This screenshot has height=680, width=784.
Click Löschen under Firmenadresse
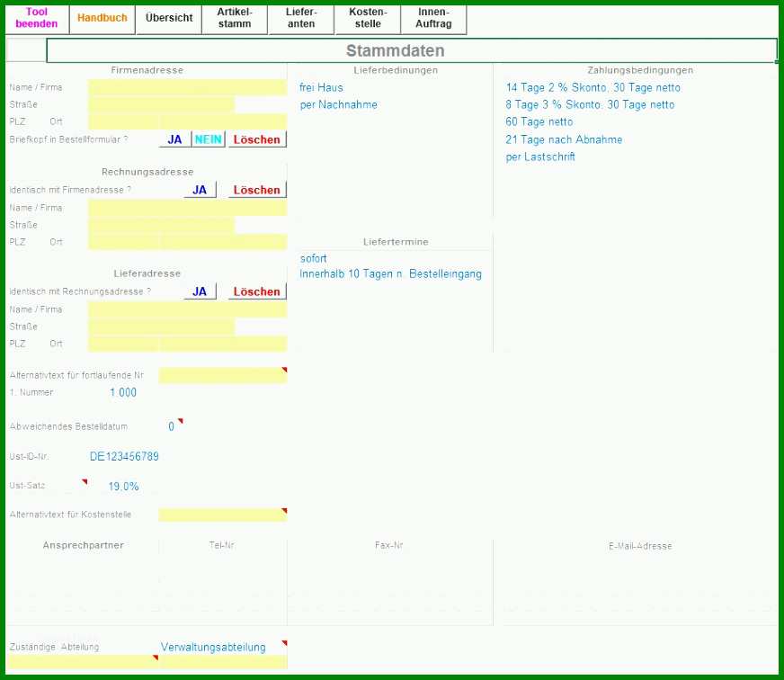[x=257, y=139]
